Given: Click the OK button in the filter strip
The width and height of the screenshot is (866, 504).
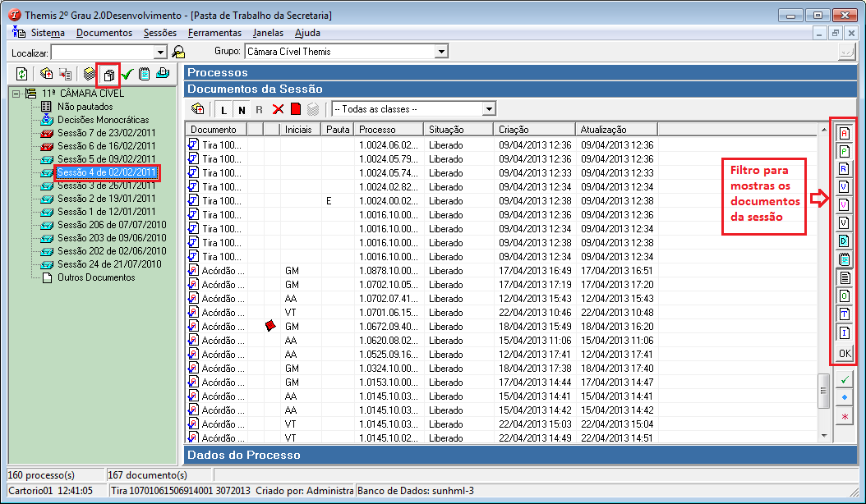Looking at the screenshot, I should tap(845, 354).
